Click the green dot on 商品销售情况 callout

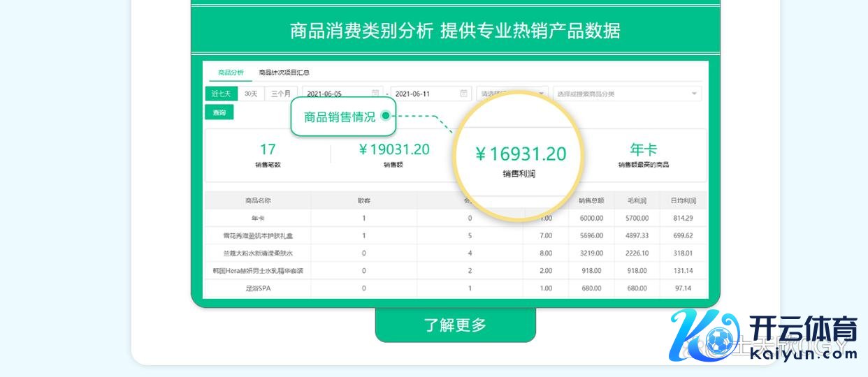point(385,117)
